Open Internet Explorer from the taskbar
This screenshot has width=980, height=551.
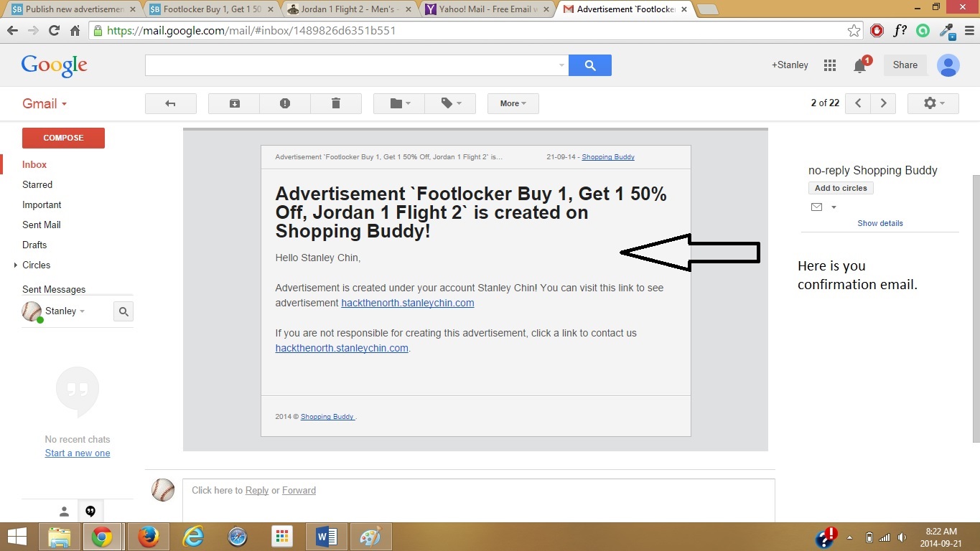coord(193,537)
